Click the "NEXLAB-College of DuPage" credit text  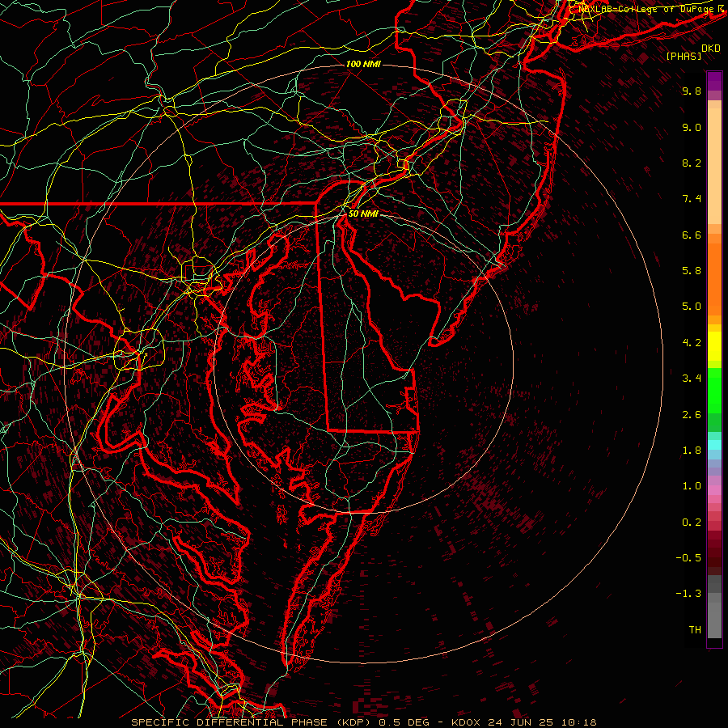pos(646,9)
